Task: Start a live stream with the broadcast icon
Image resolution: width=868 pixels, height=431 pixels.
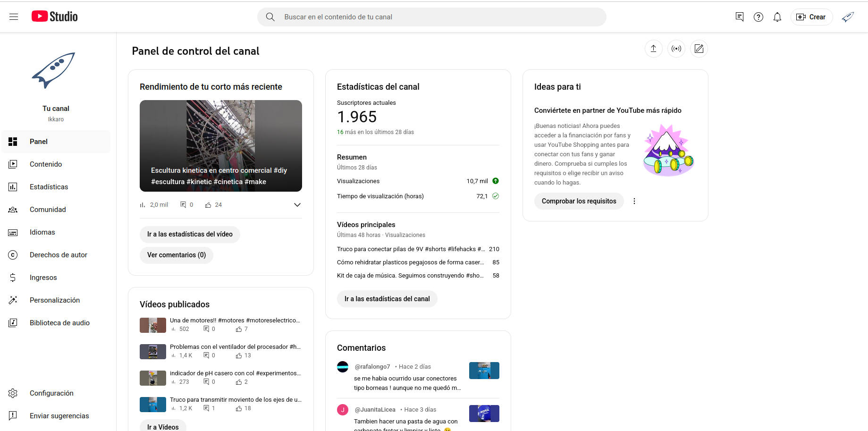Action: 676,49
